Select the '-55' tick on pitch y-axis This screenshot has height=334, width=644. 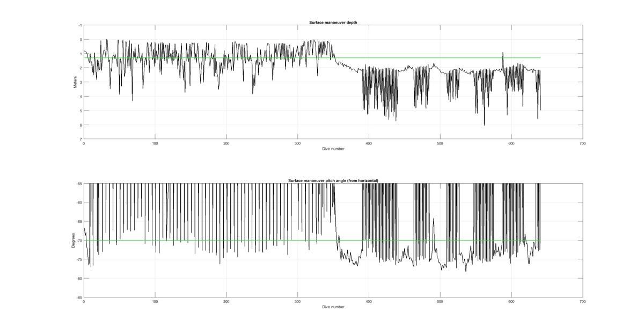tap(79, 184)
